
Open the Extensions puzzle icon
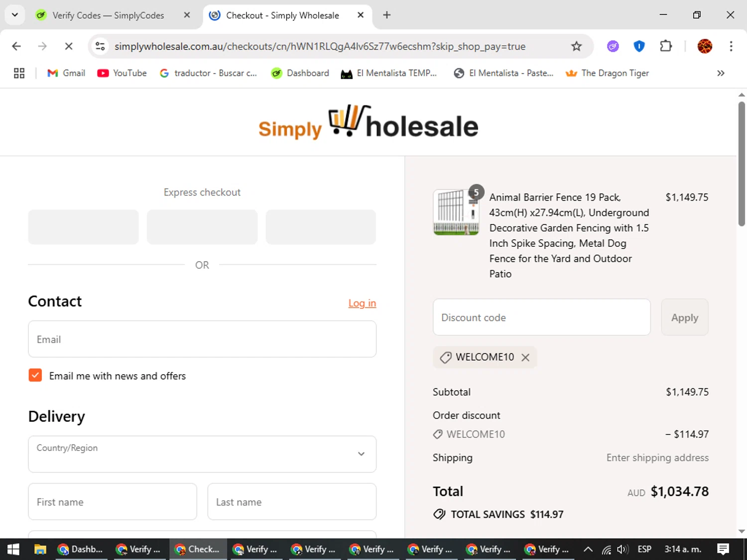[x=666, y=46]
